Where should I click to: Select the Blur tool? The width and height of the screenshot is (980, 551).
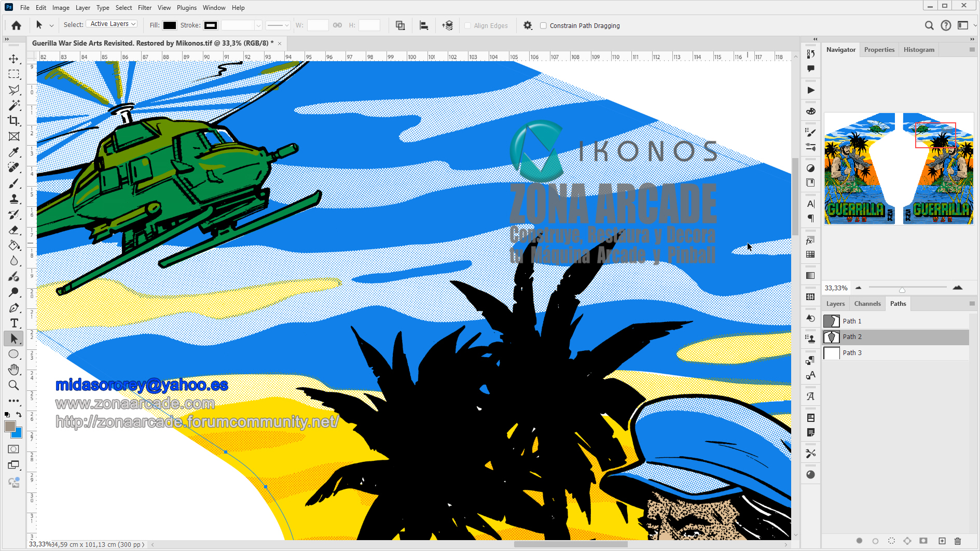coord(14,261)
